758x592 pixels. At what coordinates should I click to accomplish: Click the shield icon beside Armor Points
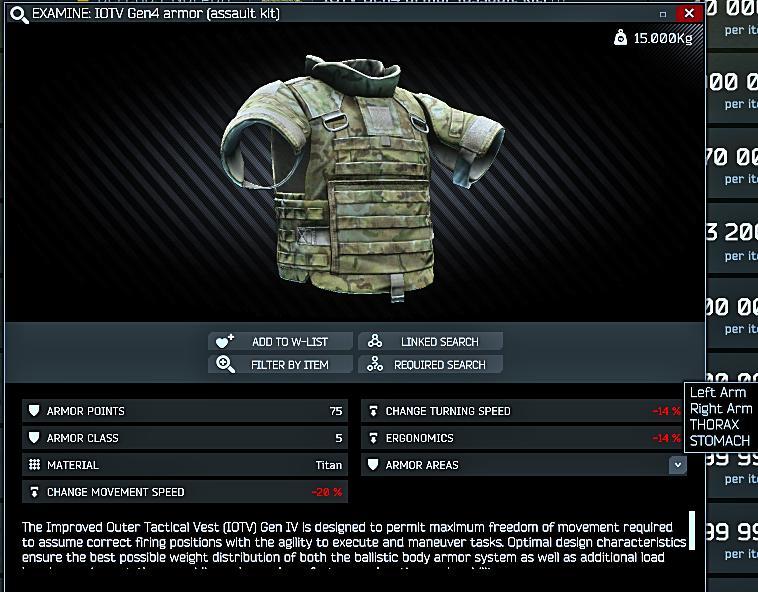click(x=34, y=411)
